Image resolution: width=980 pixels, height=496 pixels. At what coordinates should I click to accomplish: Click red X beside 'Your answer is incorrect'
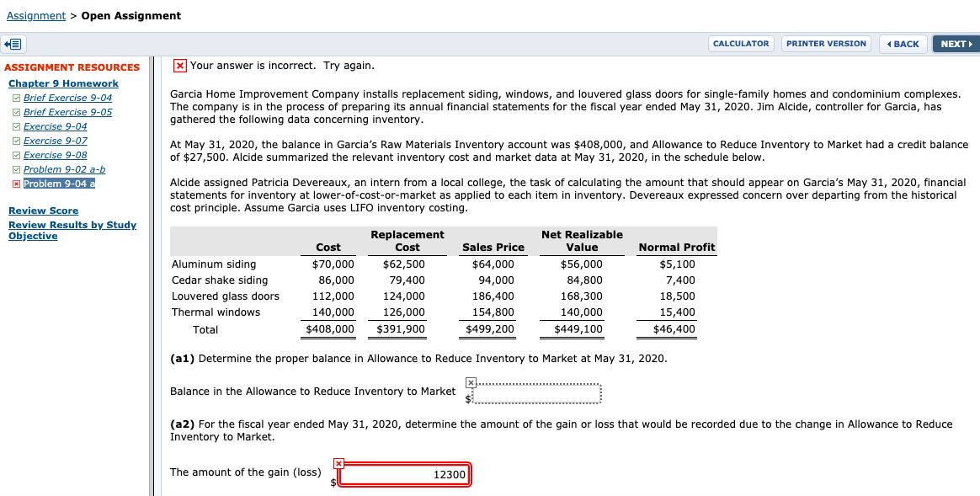click(178, 65)
